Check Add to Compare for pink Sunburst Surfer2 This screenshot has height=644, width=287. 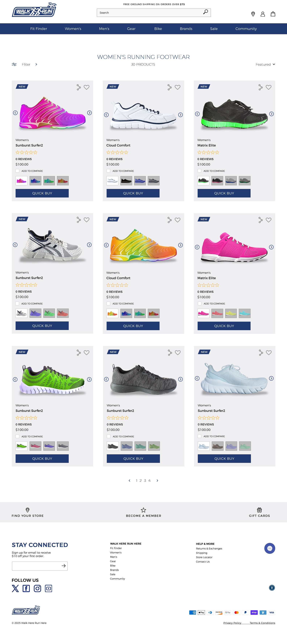pyautogui.click(x=17, y=171)
